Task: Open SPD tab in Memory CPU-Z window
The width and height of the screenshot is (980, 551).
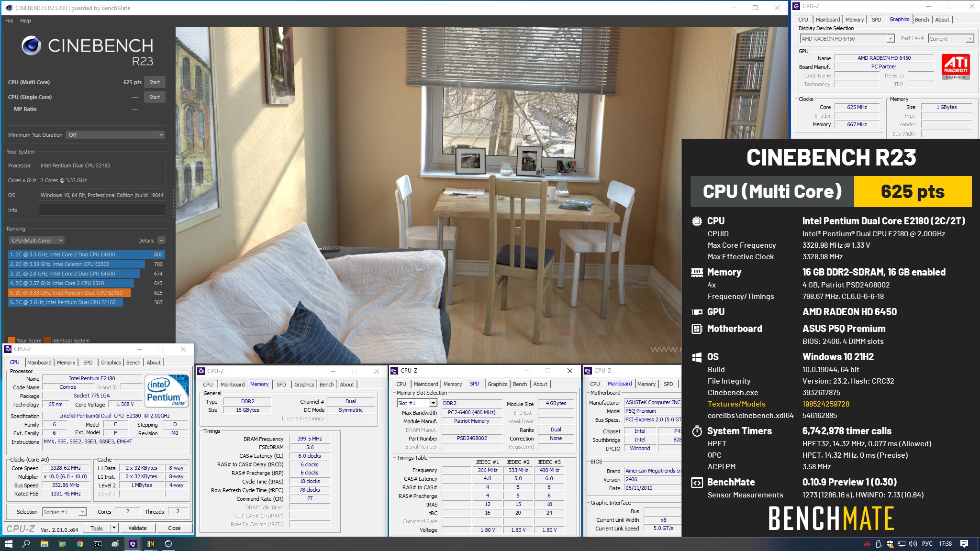Action: coord(281,385)
